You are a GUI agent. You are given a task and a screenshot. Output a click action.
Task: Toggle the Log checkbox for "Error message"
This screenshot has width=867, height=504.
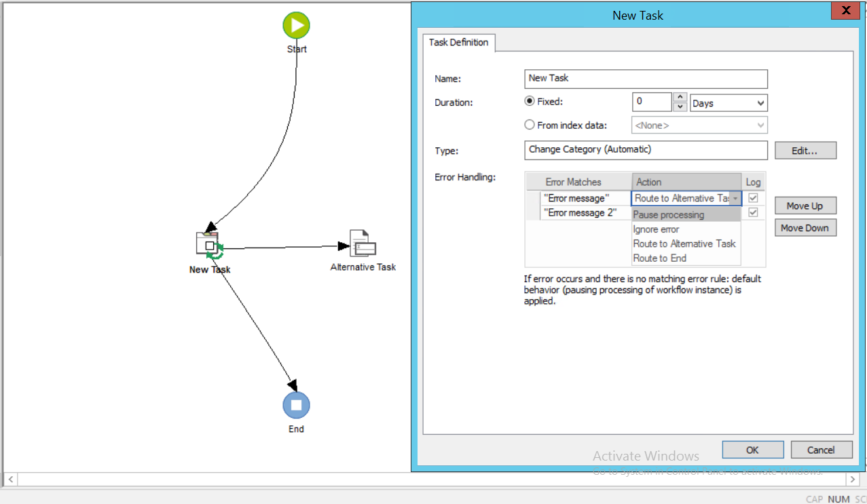coord(753,197)
